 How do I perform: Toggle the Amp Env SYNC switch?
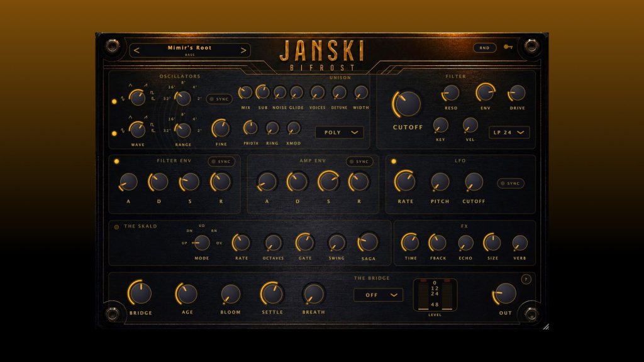point(359,162)
